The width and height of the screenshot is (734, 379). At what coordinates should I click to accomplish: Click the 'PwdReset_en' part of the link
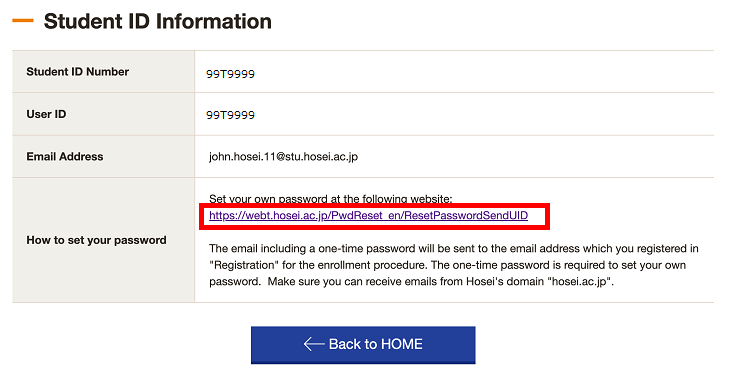(x=366, y=216)
